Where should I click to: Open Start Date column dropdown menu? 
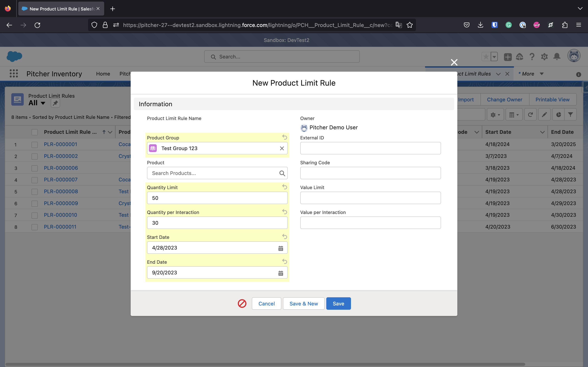(x=542, y=132)
